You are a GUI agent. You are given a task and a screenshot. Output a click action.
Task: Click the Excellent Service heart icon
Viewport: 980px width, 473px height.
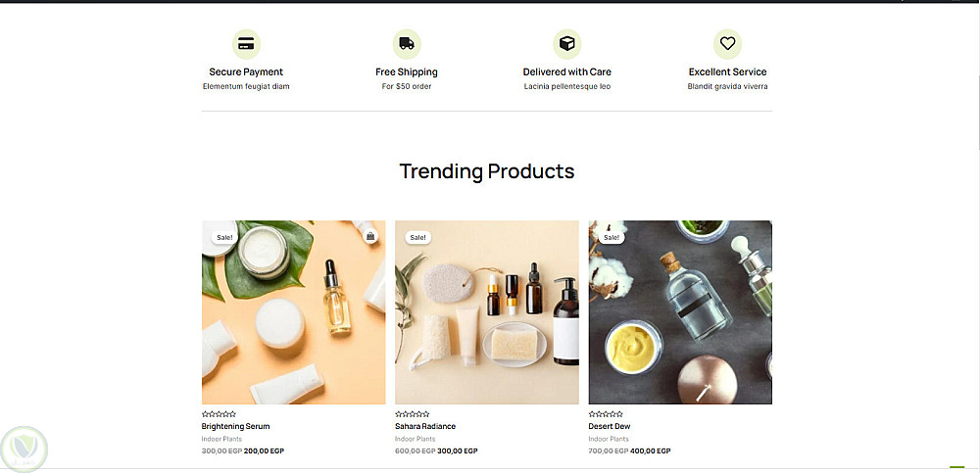pos(727,44)
